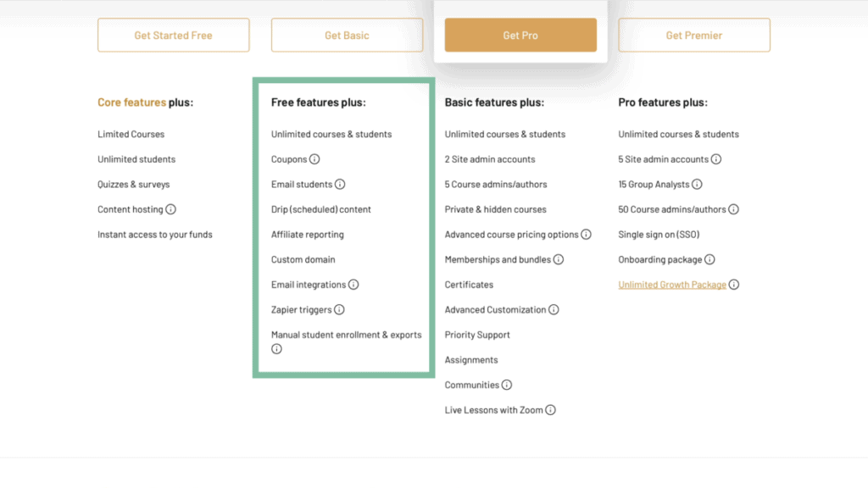Open info icon for Advanced course pricing options
This screenshot has height=488, width=868.
pos(586,235)
